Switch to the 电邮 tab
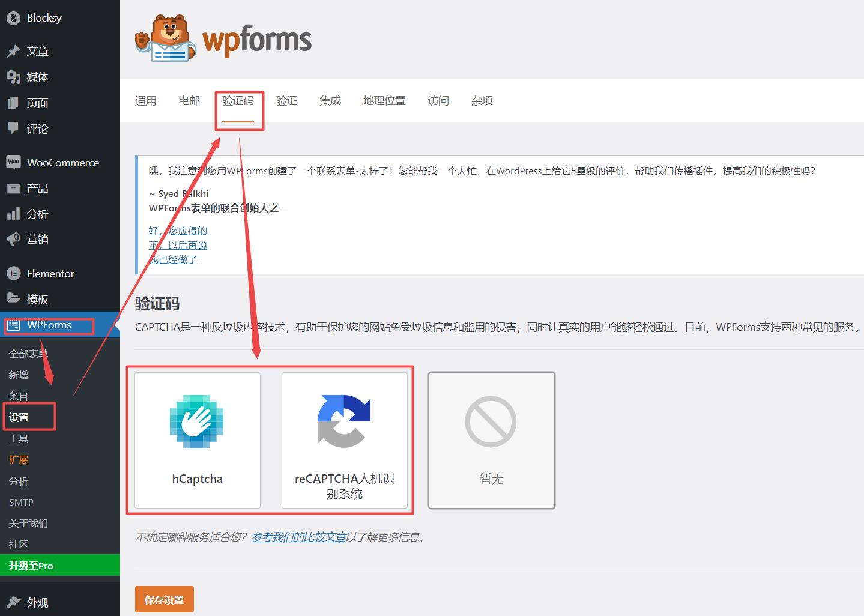Viewport: 864px width, 616px height. coord(189,101)
